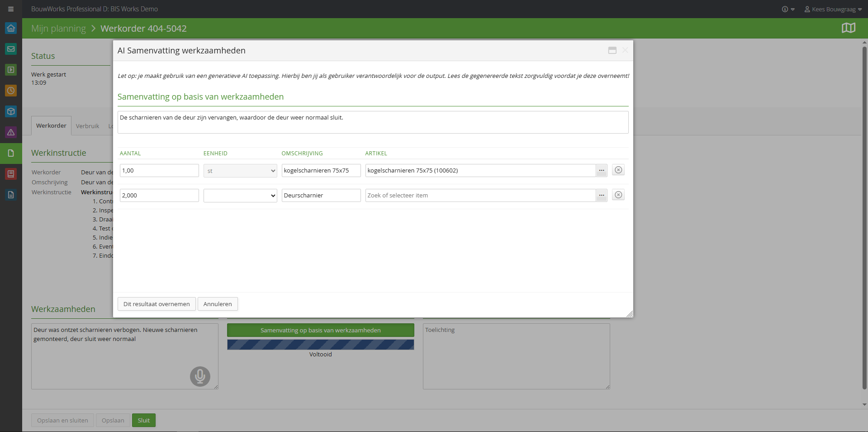Click the Opslaan en sluiten button
This screenshot has height=432, width=868.
[x=62, y=420]
